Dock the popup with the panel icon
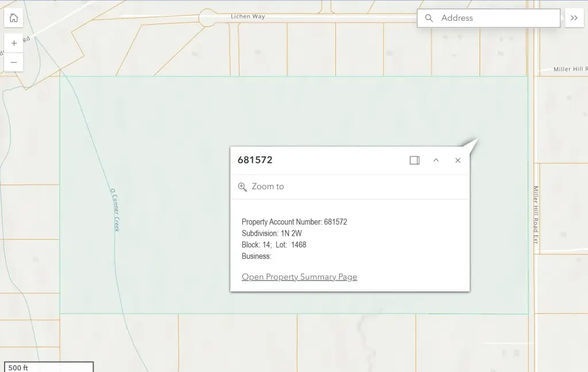588x372 pixels. 415,160
